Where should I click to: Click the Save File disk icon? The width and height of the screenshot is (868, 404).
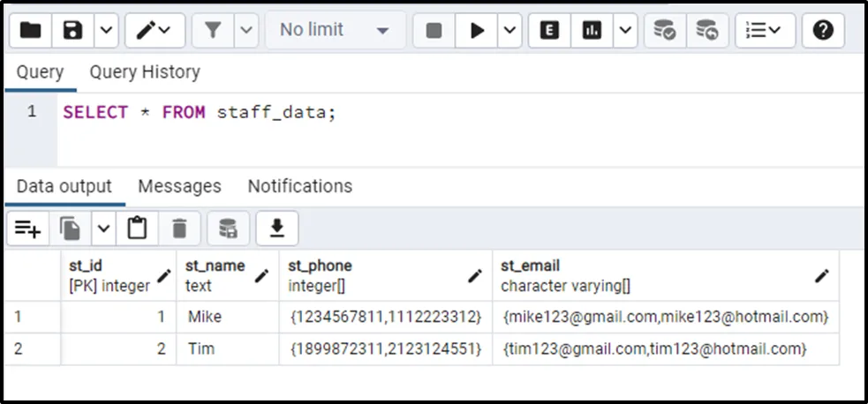[x=73, y=31]
